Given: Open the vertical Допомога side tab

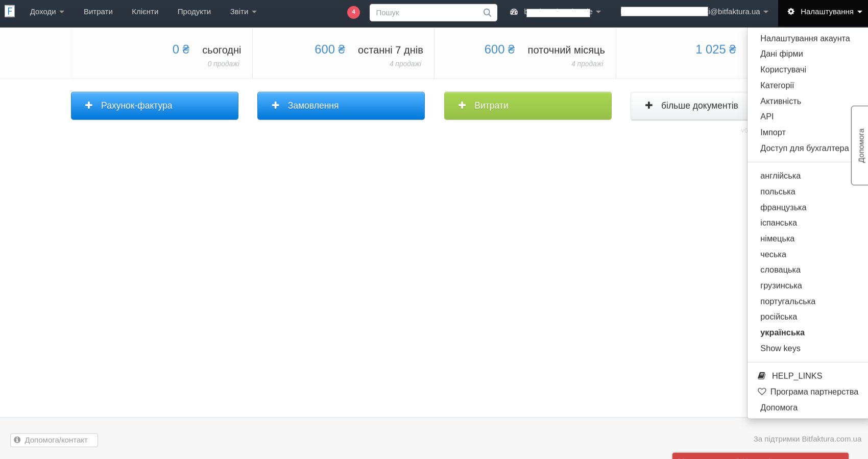Looking at the screenshot, I should click(861, 146).
